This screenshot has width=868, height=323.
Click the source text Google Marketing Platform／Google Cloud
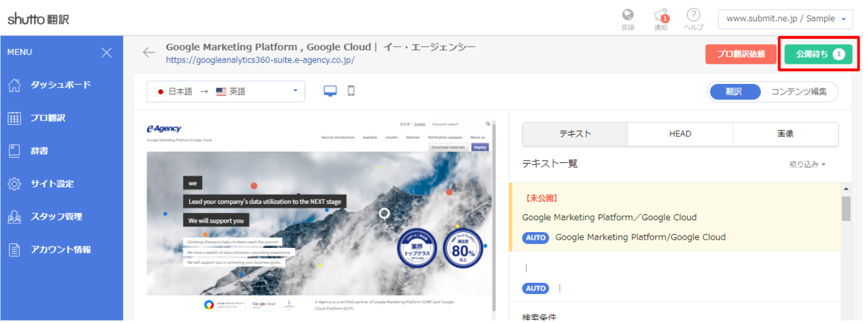coord(609,217)
